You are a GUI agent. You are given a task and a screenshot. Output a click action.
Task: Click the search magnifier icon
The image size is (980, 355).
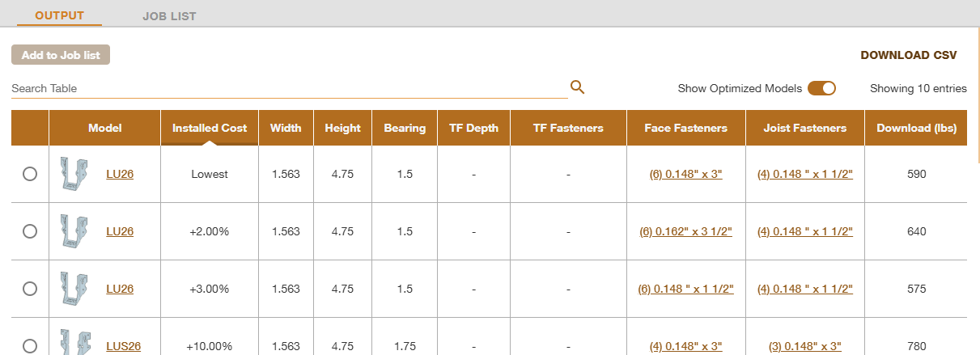[577, 87]
